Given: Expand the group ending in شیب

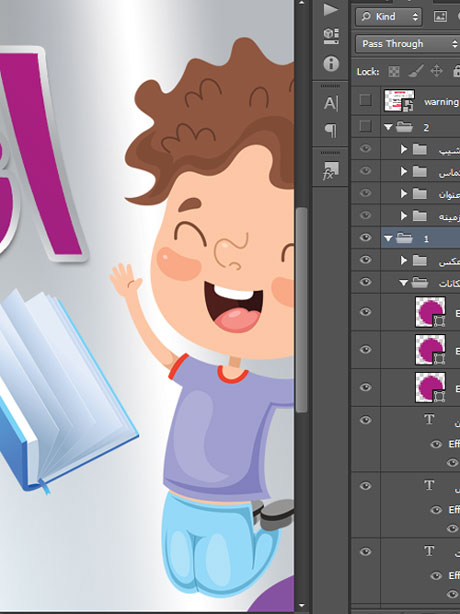Looking at the screenshot, I should pyautogui.click(x=404, y=149).
